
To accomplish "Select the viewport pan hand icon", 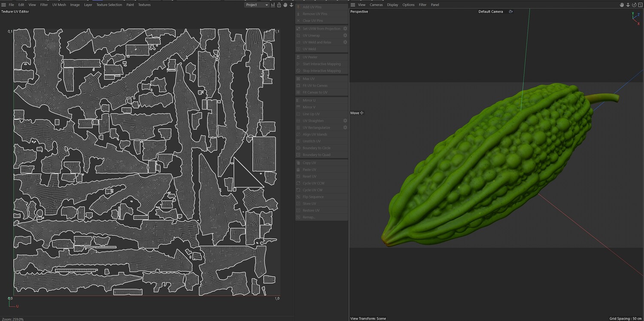I will 622,5.
